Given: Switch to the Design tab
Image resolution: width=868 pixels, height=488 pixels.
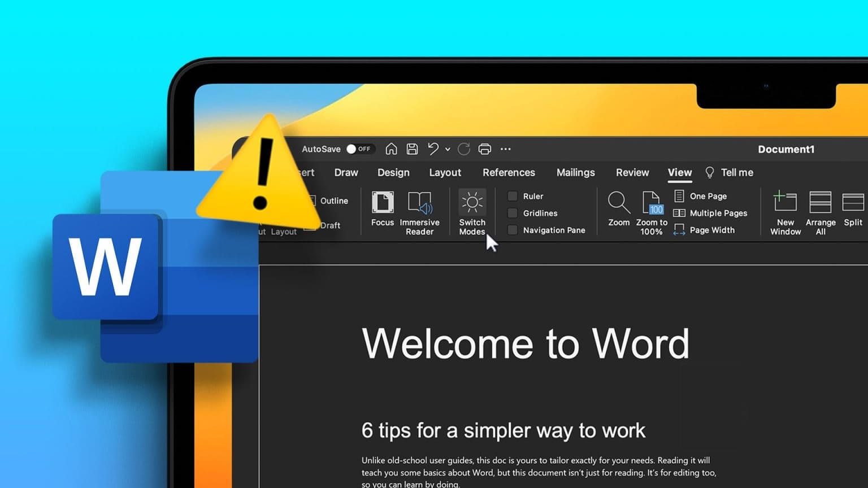Looking at the screenshot, I should [393, 172].
